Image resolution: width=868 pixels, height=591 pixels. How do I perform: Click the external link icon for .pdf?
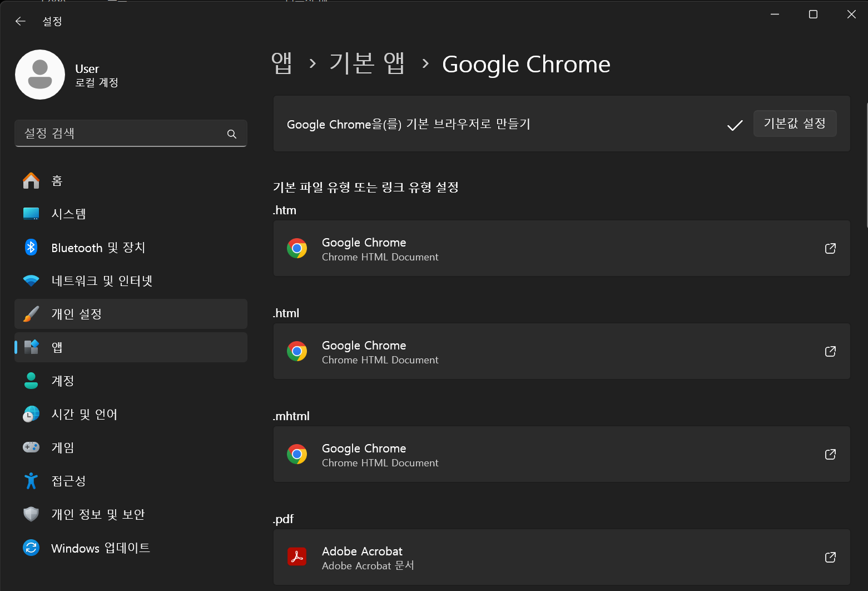(x=830, y=556)
